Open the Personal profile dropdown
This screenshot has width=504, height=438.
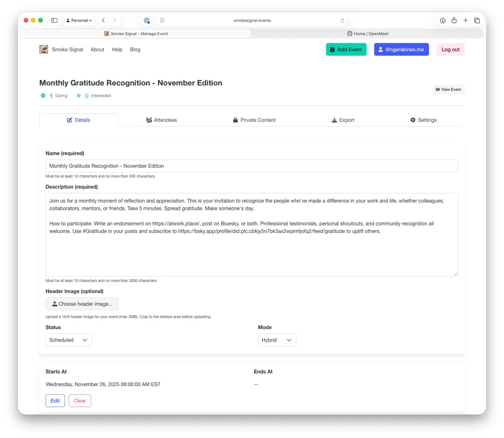click(x=79, y=20)
